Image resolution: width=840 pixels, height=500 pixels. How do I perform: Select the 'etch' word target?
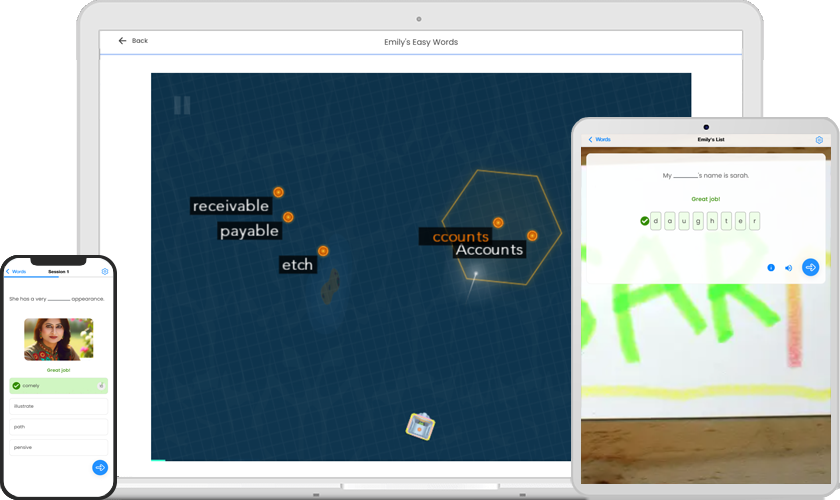coord(297,265)
